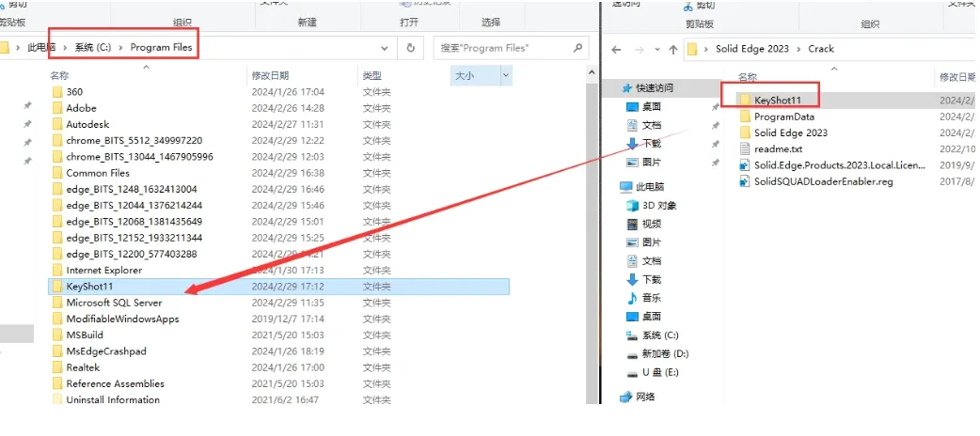
Task: Open readme.txt file icon
Action: (x=744, y=149)
